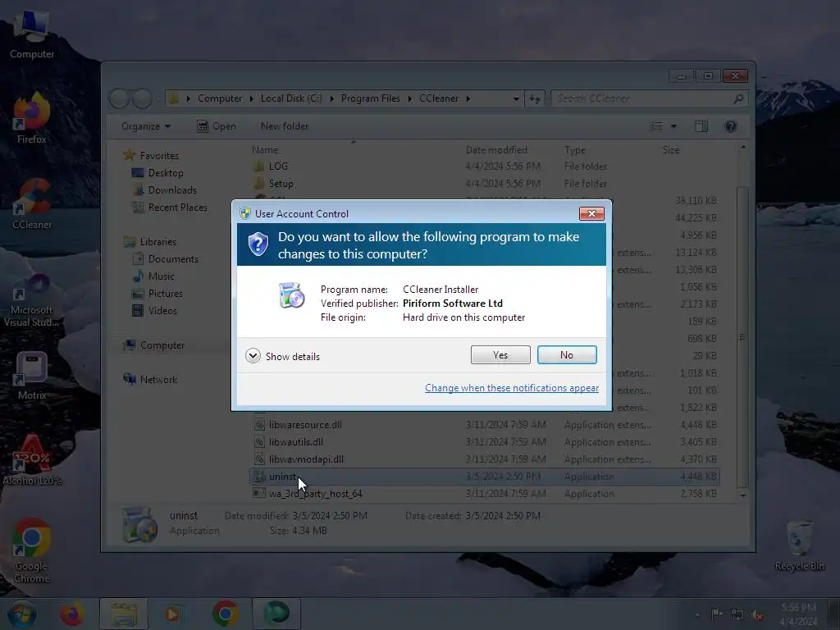Click Open in Explorer toolbar
Screen dimensions: 840x630
tap(217, 126)
